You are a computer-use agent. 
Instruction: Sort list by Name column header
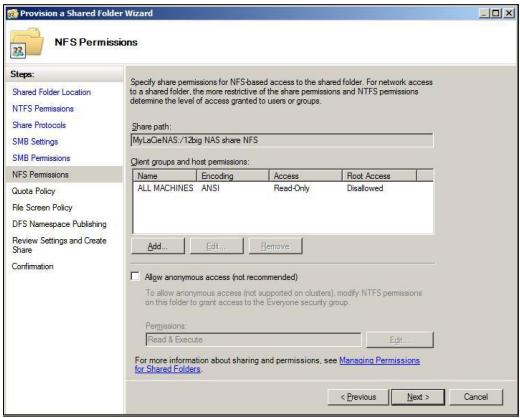click(164, 176)
